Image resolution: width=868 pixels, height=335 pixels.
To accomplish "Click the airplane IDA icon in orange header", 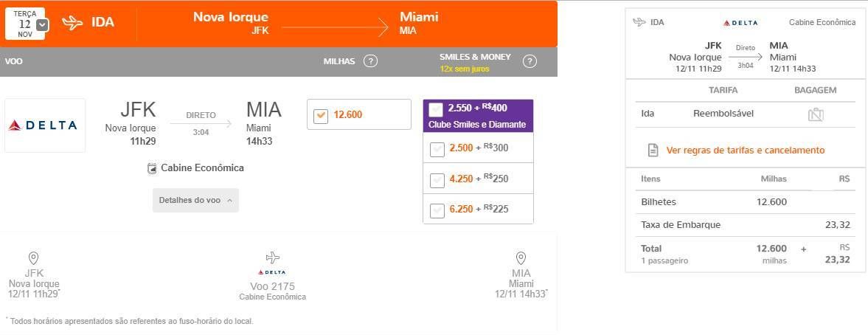I will 72,23.
